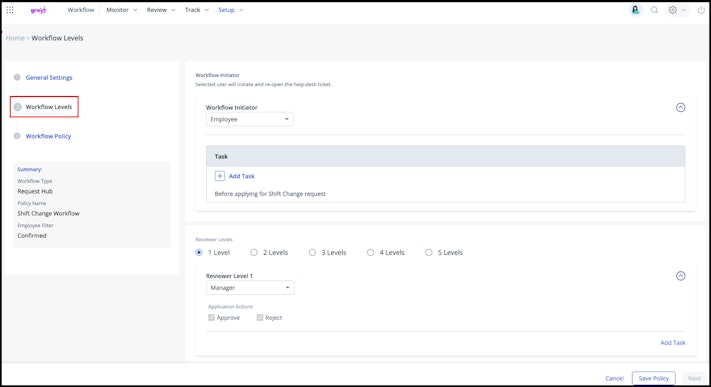Click the search magnifier icon

pyautogui.click(x=654, y=10)
